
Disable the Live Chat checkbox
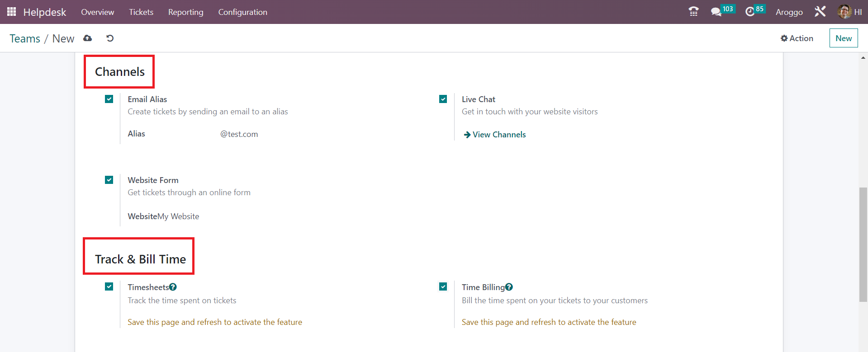tap(443, 99)
